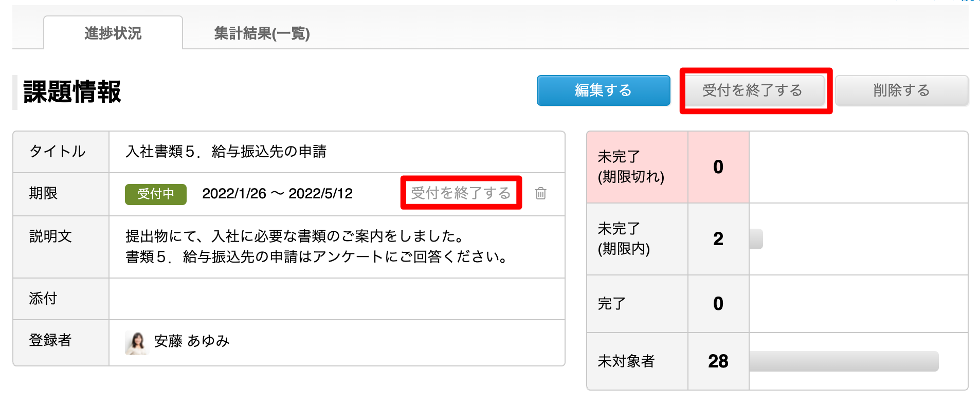Open the 集計結果(一覧) tab
This screenshot has width=980, height=406.
pyautogui.click(x=262, y=33)
